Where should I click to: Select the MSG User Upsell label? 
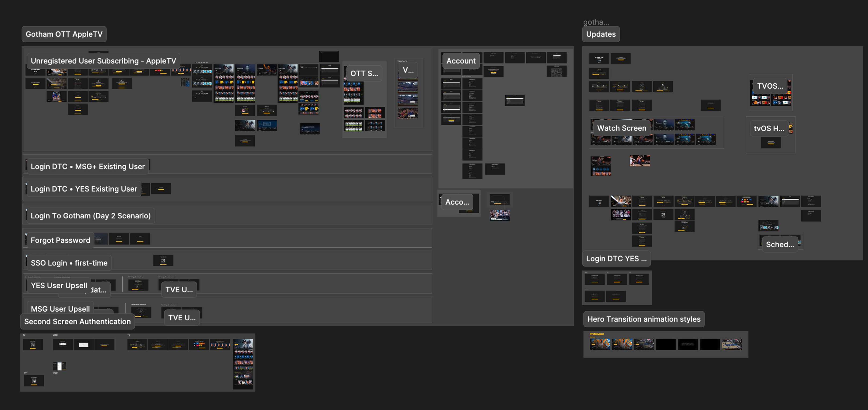coord(60,309)
